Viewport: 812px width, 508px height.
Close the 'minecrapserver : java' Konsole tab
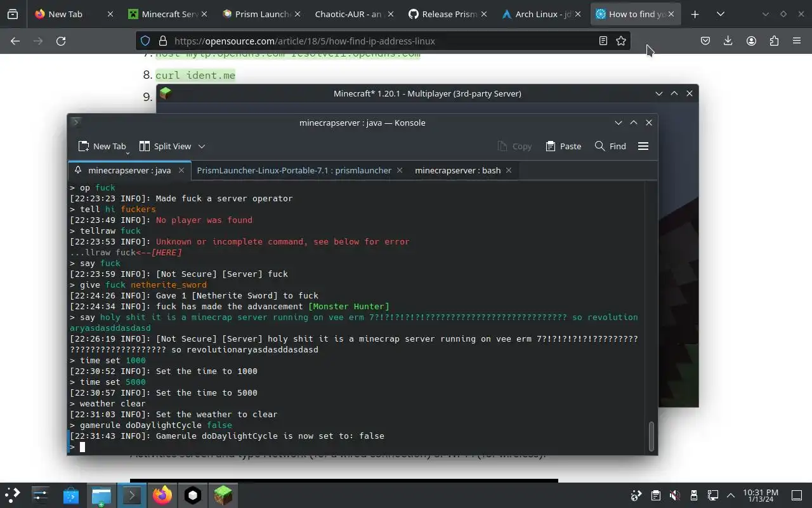pyautogui.click(x=181, y=170)
